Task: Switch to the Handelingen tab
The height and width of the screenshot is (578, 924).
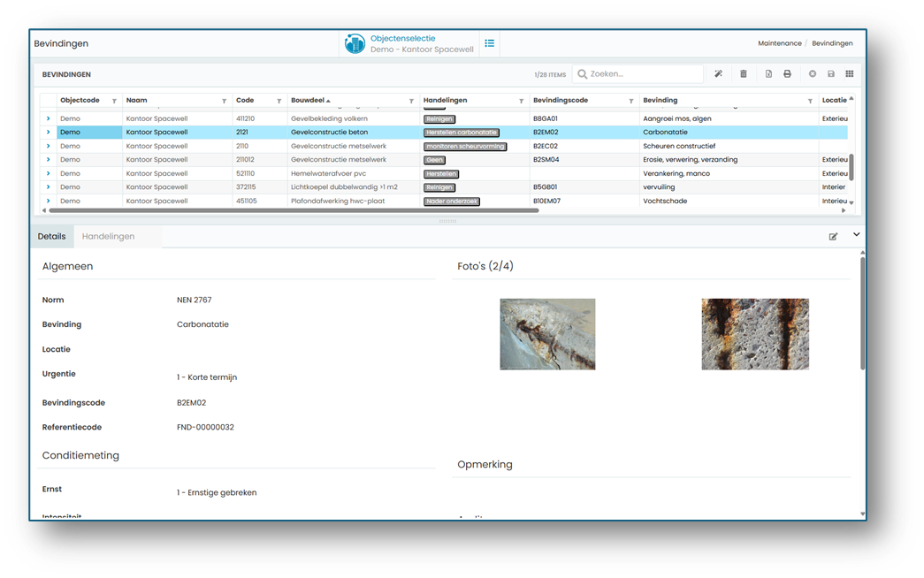Action: pyautogui.click(x=109, y=236)
